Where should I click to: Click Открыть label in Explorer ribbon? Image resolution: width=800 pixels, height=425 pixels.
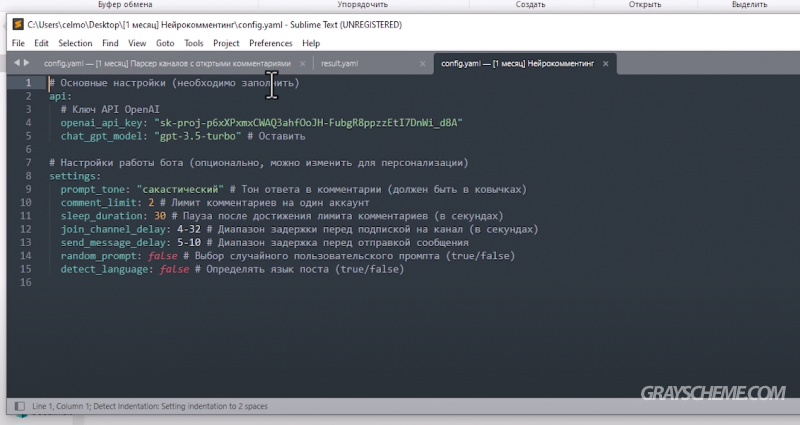click(645, 5)
